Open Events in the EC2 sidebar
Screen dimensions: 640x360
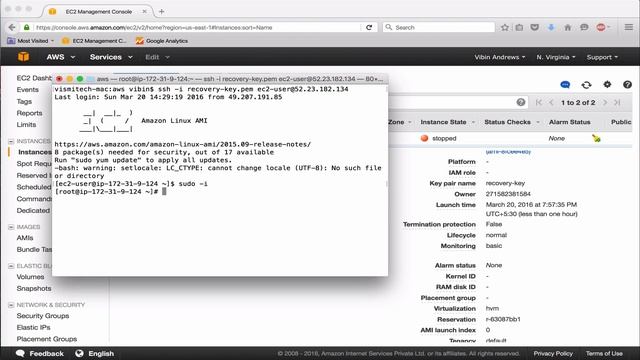27,89
